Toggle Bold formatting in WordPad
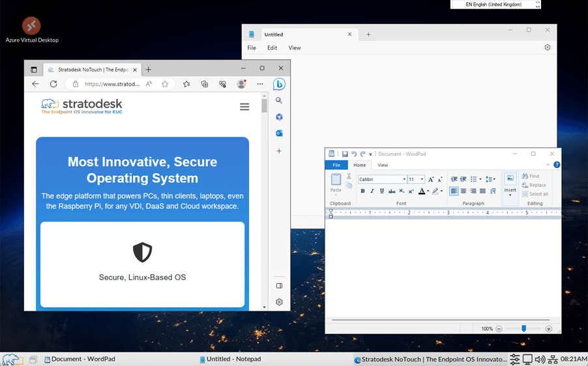The width and height of the screenshot is (588, 366). pos(362,191)
